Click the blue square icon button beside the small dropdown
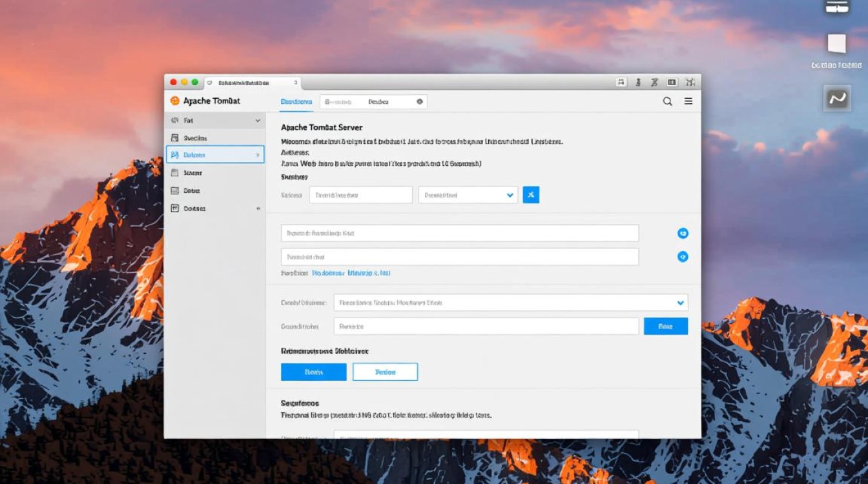The height and width of the screenshot is (484, 868). click(x=531, y=195)
